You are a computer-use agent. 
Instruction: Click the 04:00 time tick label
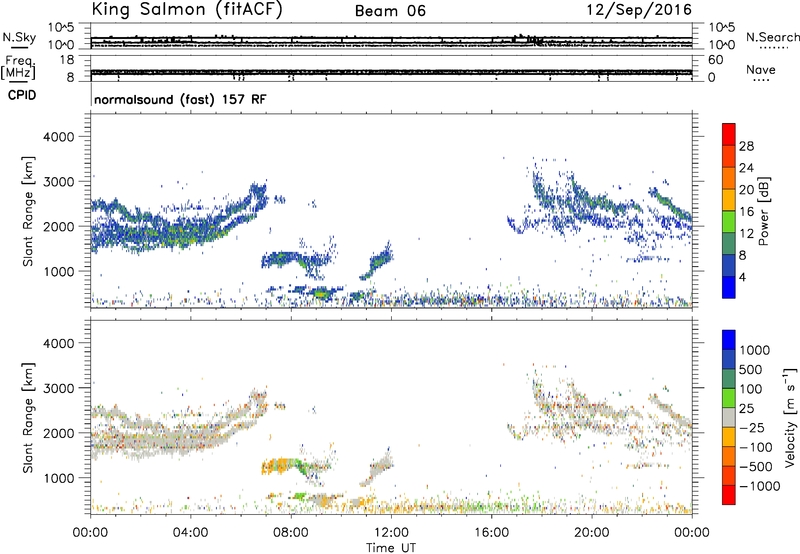(191, 533)
